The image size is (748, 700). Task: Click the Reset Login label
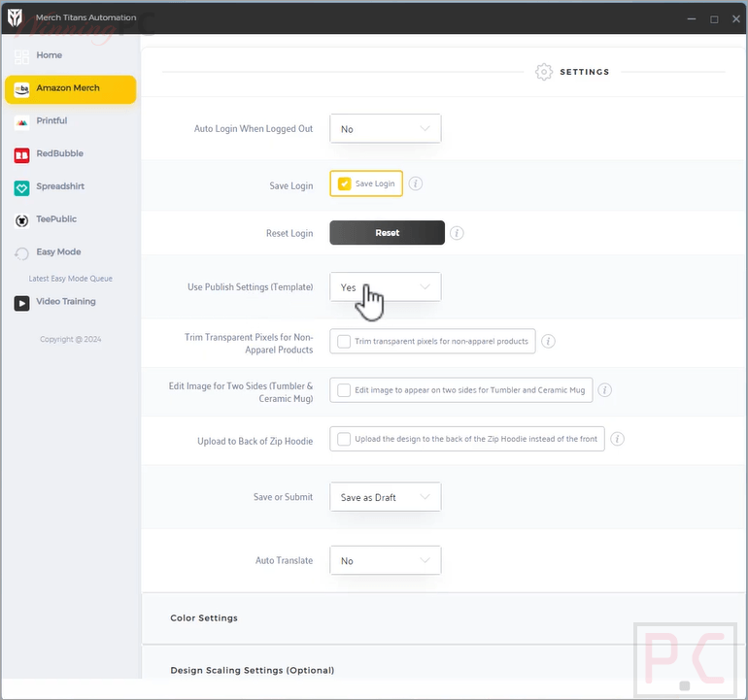pos(289,233)
